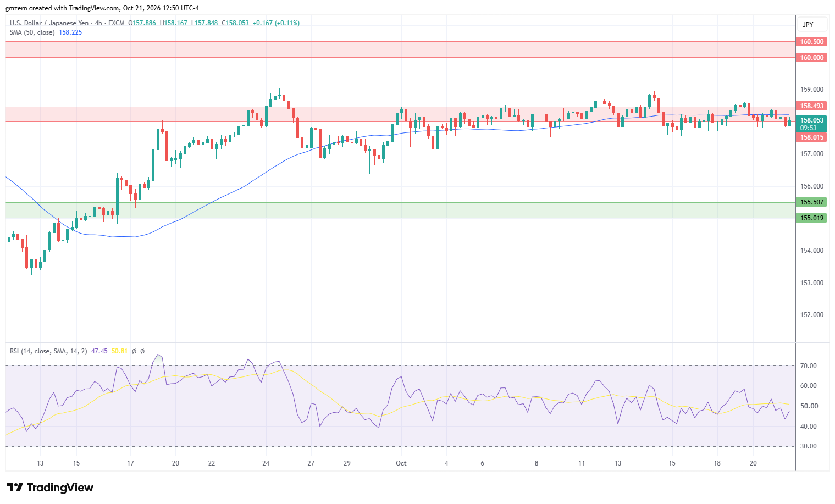Click the 154.000 price axis tick

pyautogui.click(x=811, y=251)
